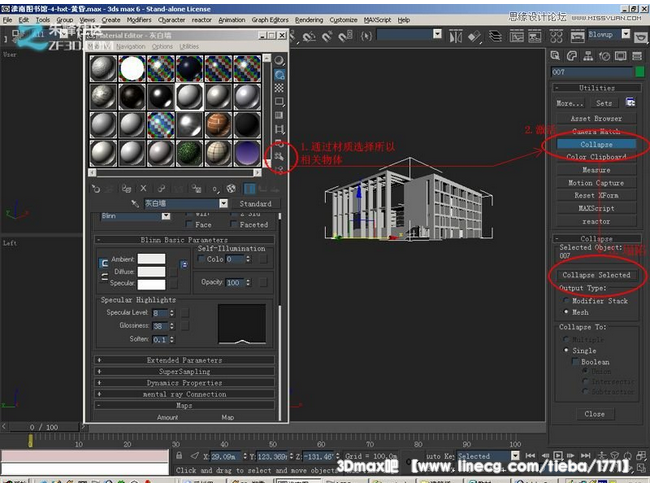Open the material name dropdown arrow
The height and width of the screenshot is (483, 658).
click(x=224, y=204)
